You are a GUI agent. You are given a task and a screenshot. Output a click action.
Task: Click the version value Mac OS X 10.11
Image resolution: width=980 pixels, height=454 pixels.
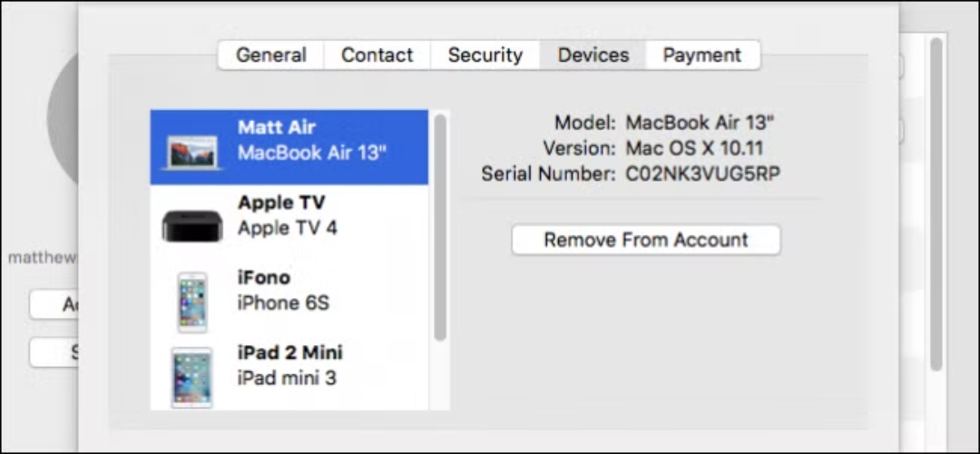[694, 148]
